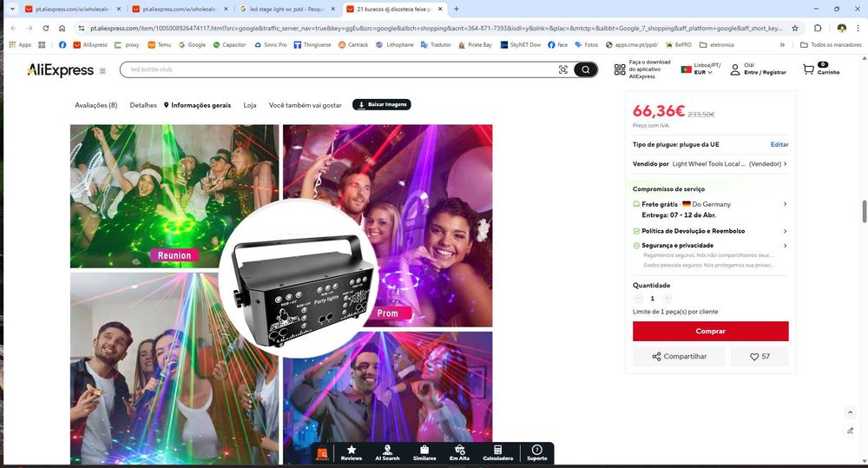
Task: Click the QR code app download icon
Action: point(620,69)
